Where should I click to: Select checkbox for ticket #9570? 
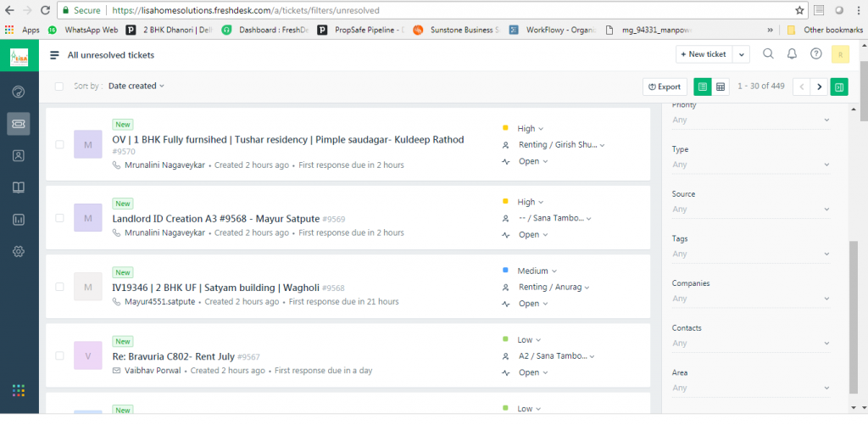tap(59, 144)
